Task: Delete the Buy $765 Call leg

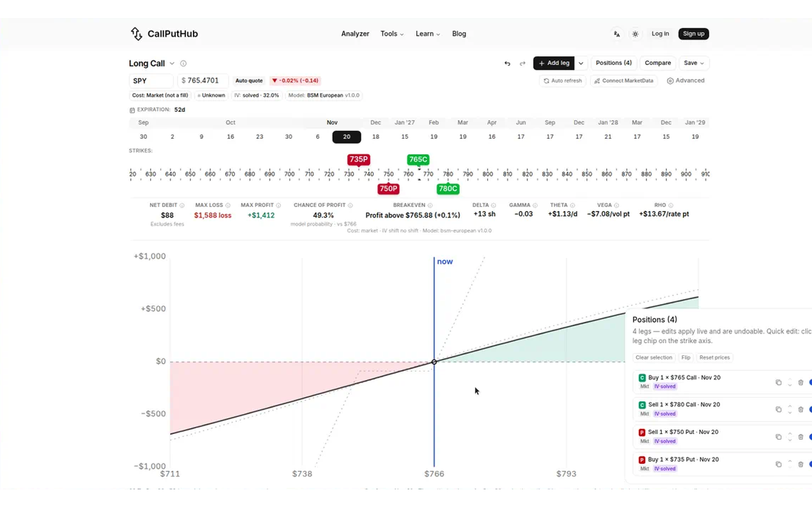Action: pos(801,382)
